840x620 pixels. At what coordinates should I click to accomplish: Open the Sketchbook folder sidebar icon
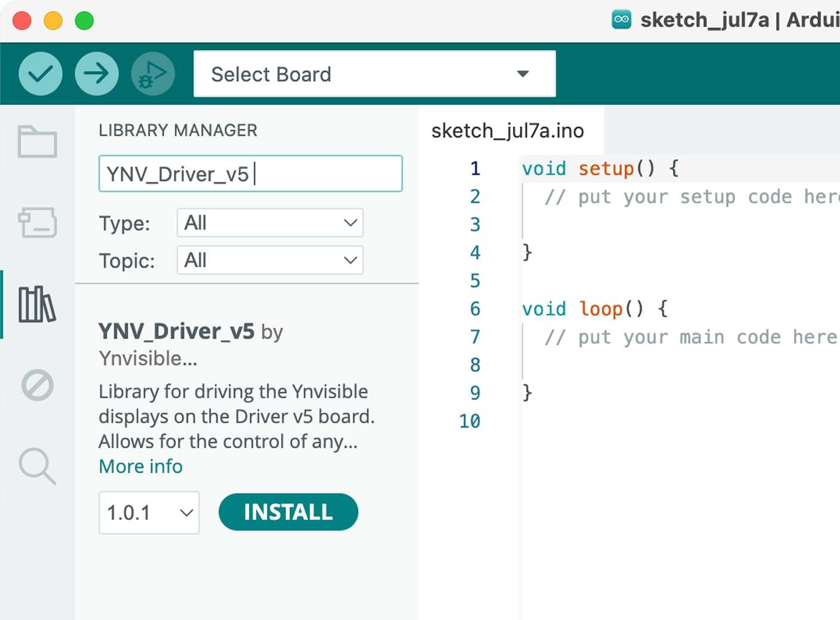[38, 142]
